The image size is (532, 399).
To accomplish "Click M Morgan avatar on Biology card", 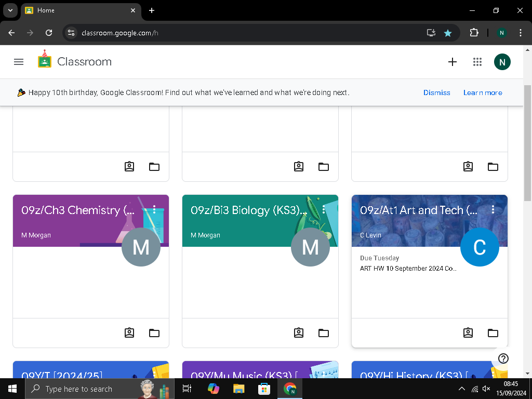I will pos(310,247).
